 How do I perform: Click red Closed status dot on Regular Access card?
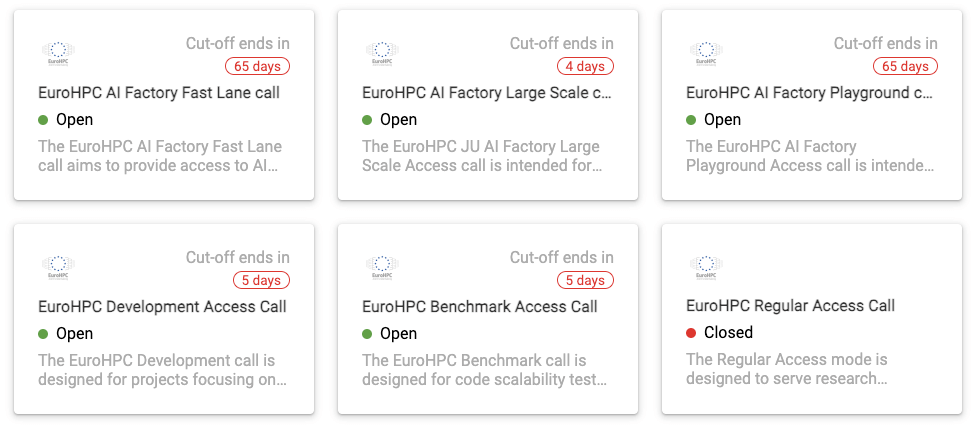[x=692, y=333]
